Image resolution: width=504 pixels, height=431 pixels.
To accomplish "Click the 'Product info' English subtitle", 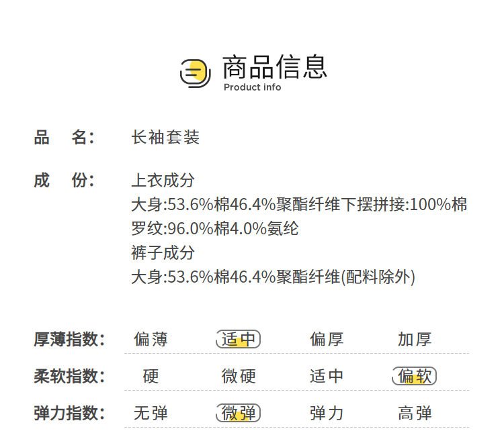I will pos(252,87).
